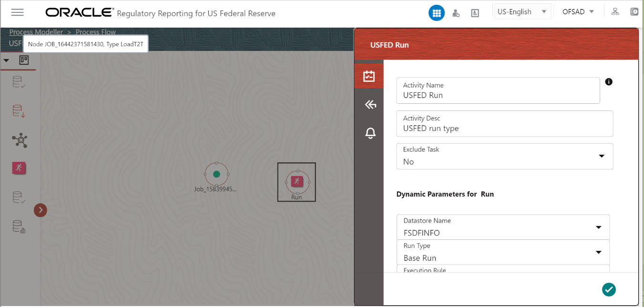The width and height of the screenshot is (644, 307).
Task: Open the OFSAD menu
Action: coord(577,11)
